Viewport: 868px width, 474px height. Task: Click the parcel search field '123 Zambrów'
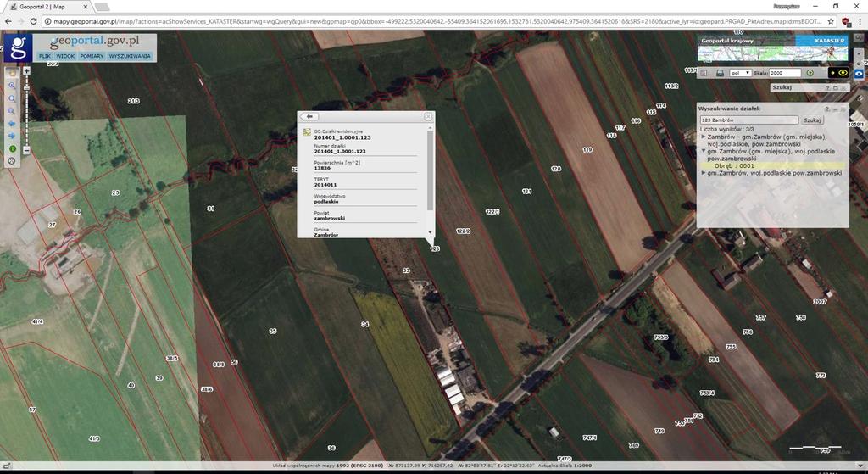tap(749, 120)
